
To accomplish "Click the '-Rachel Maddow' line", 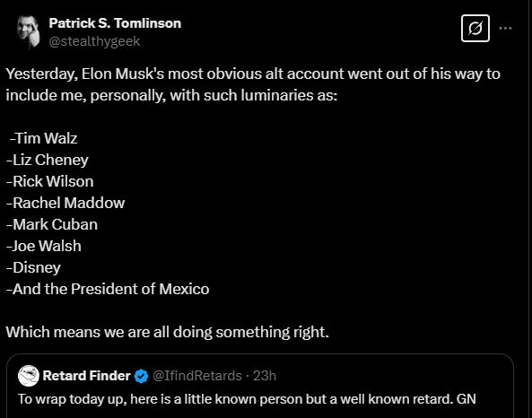I will click(x=65, y=203).
